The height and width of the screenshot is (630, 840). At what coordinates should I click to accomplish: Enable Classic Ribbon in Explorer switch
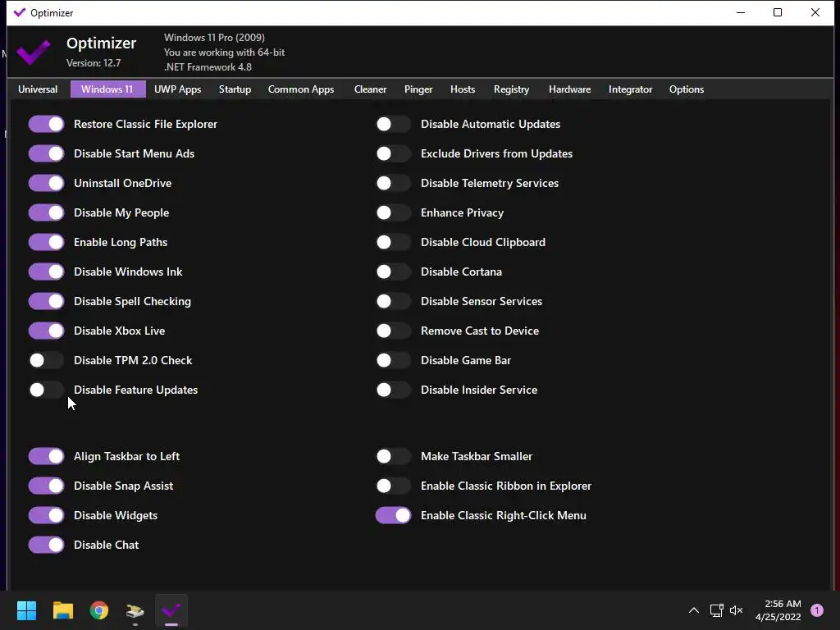[393, 486]
